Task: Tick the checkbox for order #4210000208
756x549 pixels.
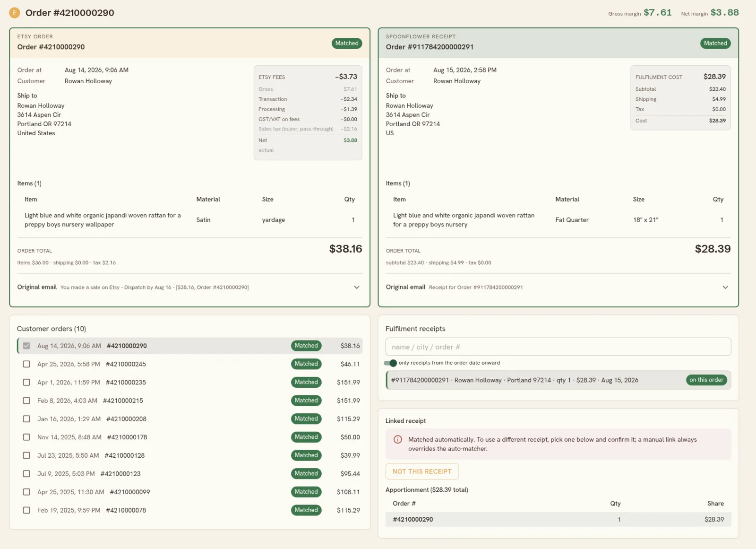Action: pyautogui.click(x=26, y=419)
